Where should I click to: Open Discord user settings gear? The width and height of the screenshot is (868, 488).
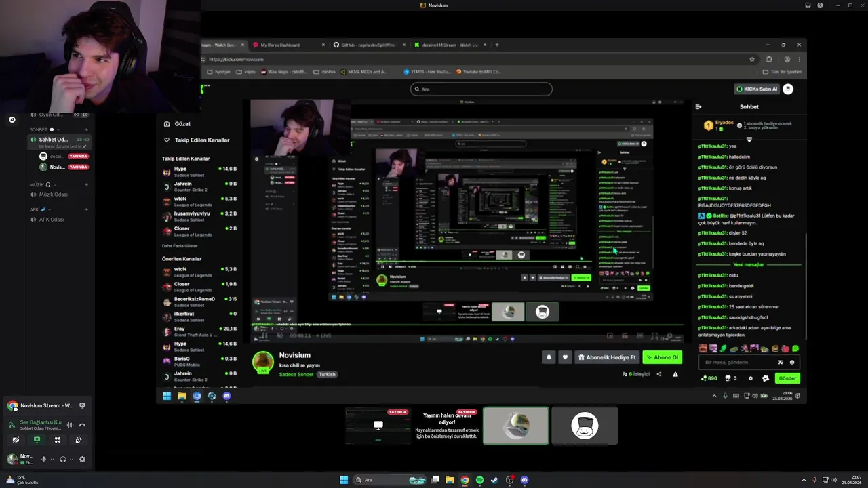coord(82,459)
